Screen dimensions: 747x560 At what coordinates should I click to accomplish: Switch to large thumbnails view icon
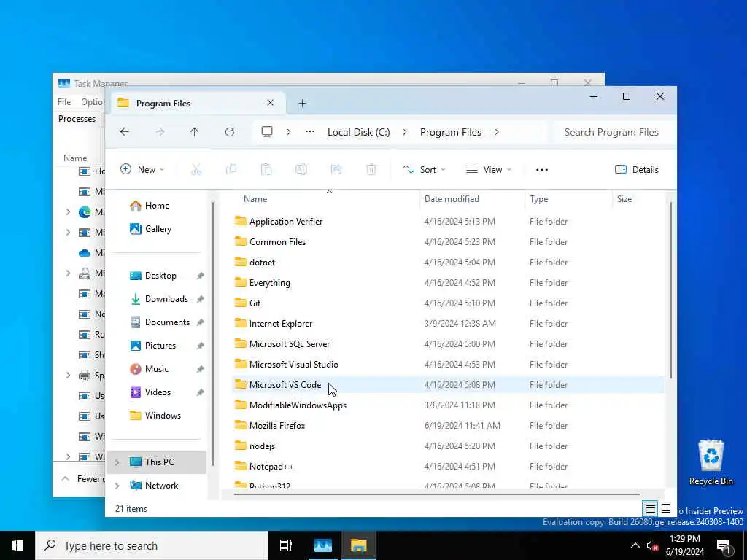click(666, 509)
